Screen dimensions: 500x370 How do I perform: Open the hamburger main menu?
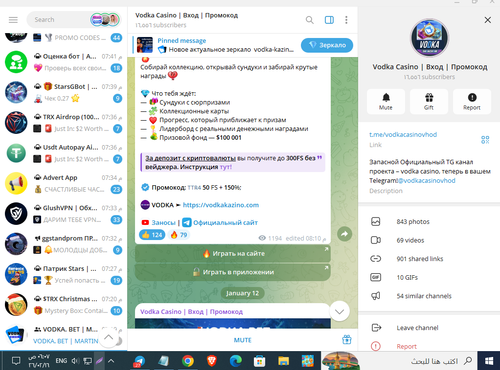point(13,20)
